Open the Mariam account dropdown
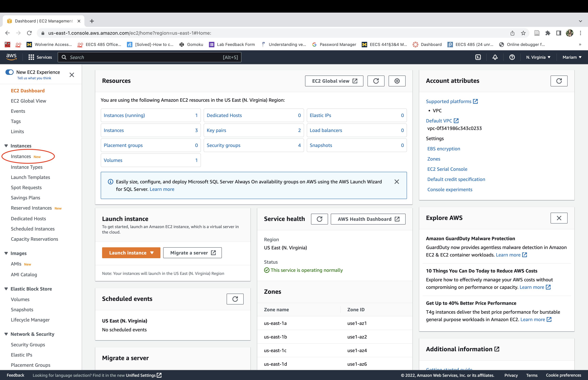The height and width of the screenshot is (380, 588). [x=572, y=57]
